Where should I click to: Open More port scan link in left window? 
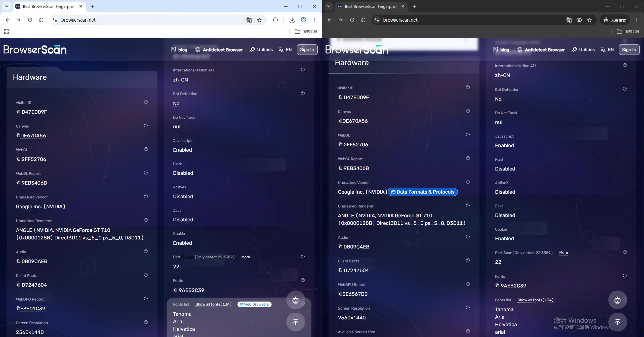246,257
